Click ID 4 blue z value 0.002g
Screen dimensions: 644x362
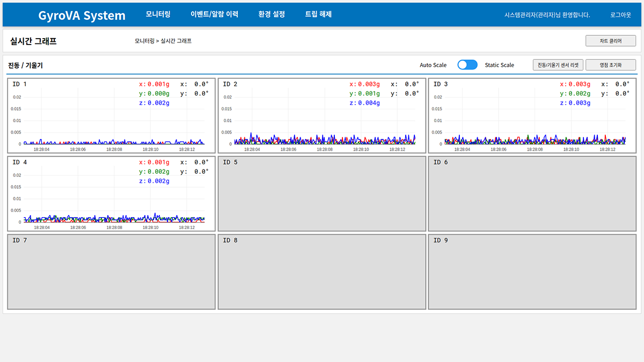[x=154, y=181]
